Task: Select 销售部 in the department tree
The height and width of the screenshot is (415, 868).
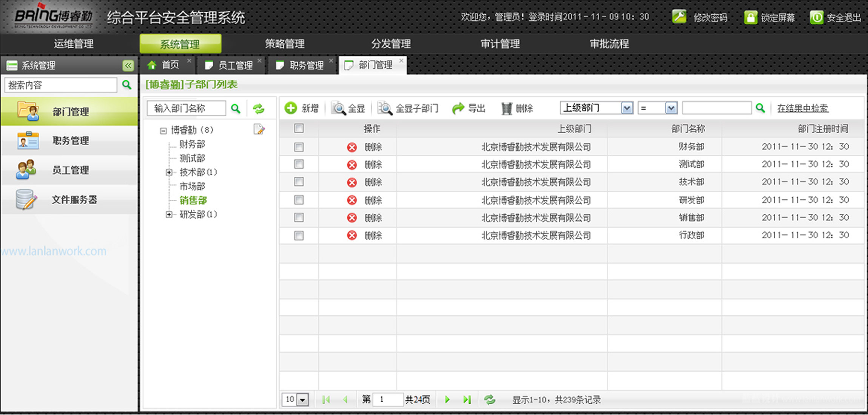Action: click(x=193, y=200)
